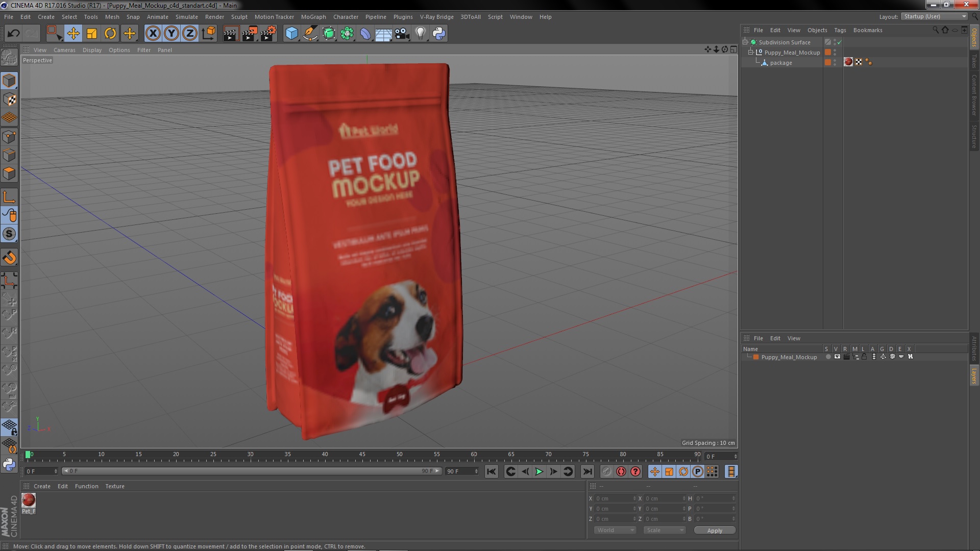Click the timeline range slider bar
The width and height of the screenshot is (980, 551).
pos(252,471)
